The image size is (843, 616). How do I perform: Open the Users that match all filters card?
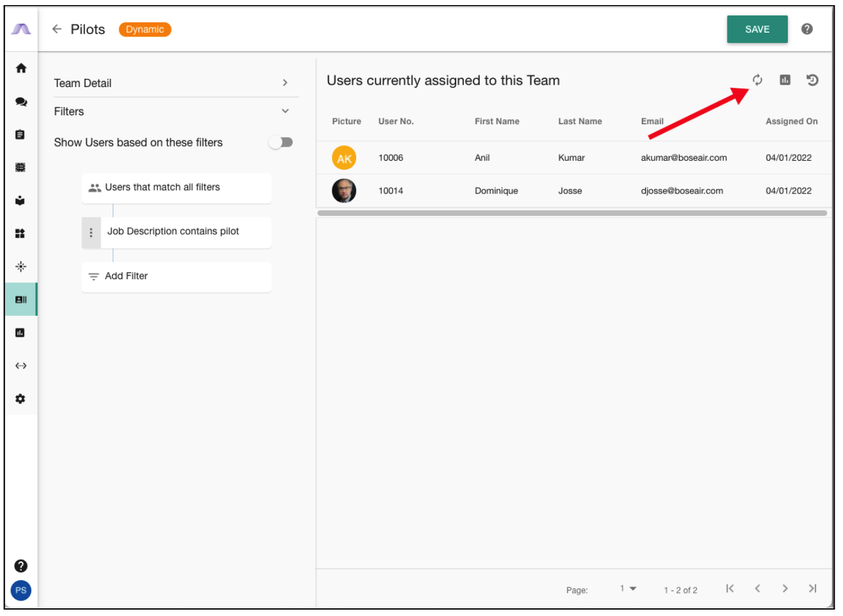pyautogui.click(x=177, y=188)
